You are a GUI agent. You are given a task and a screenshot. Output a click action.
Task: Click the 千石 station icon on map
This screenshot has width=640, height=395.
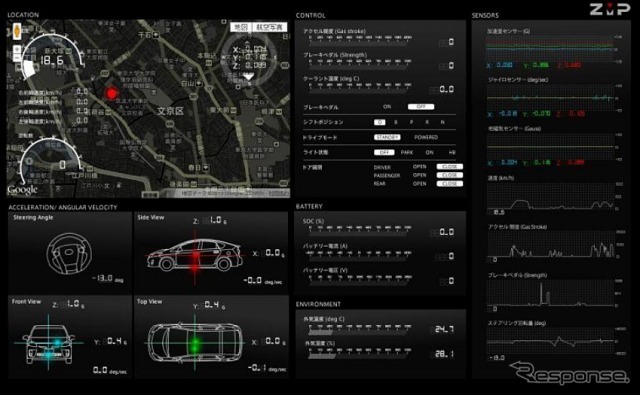point(156,36)
